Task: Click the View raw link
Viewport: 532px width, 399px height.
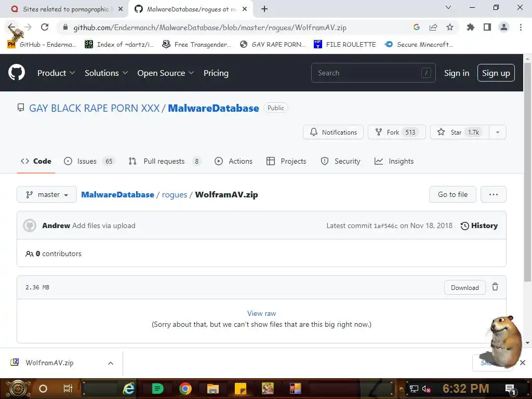Action: click(262, 313)
